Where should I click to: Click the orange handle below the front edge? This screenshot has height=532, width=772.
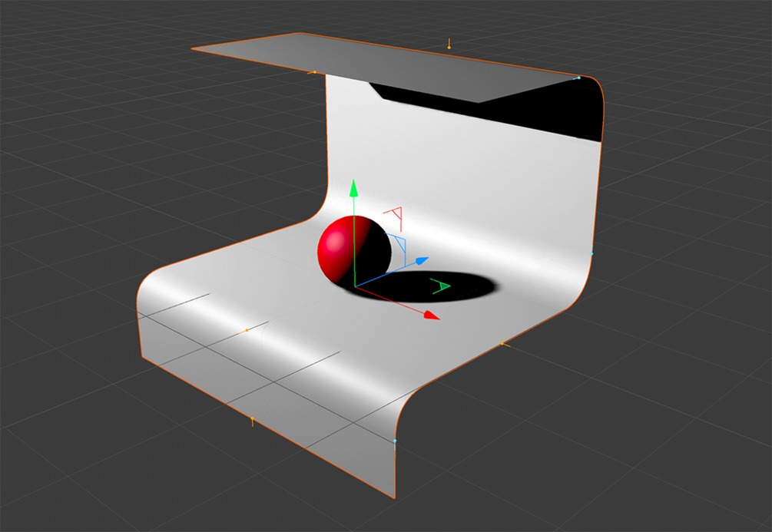coord(252,421)
